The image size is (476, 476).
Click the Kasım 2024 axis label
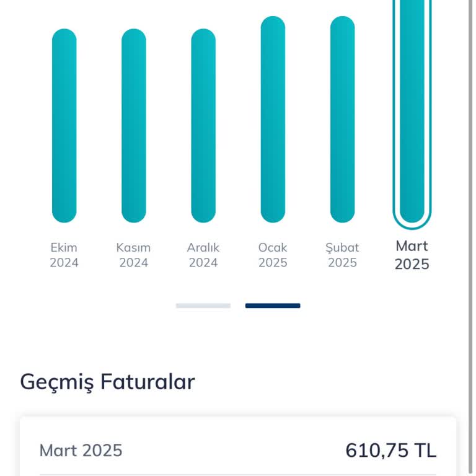[133, 255]
